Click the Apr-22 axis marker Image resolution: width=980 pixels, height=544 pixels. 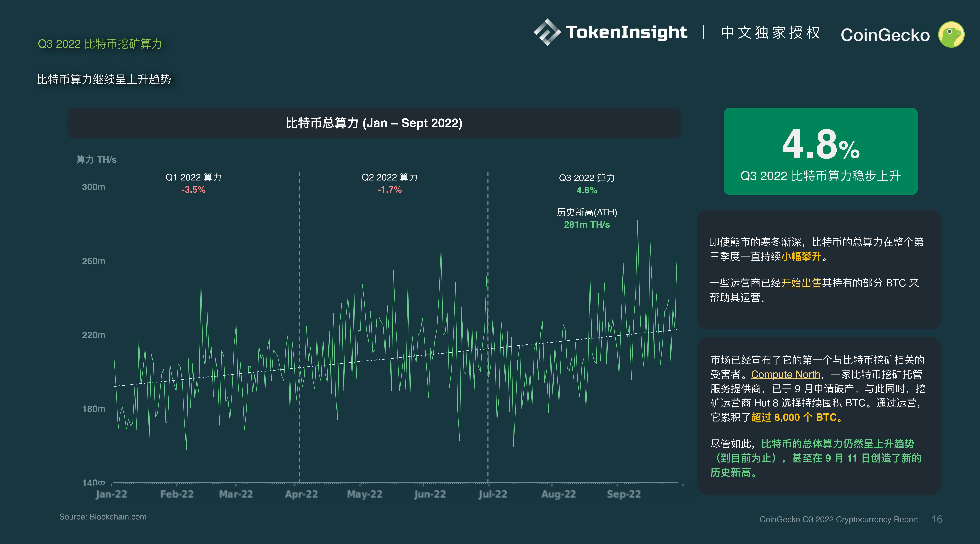[301, 494]
